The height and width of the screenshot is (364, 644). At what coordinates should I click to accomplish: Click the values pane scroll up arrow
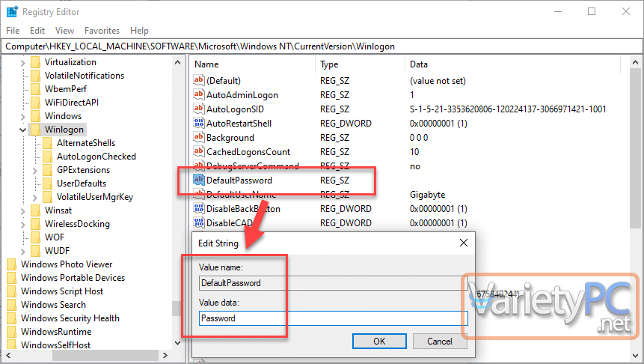click(x=635, y=62)
